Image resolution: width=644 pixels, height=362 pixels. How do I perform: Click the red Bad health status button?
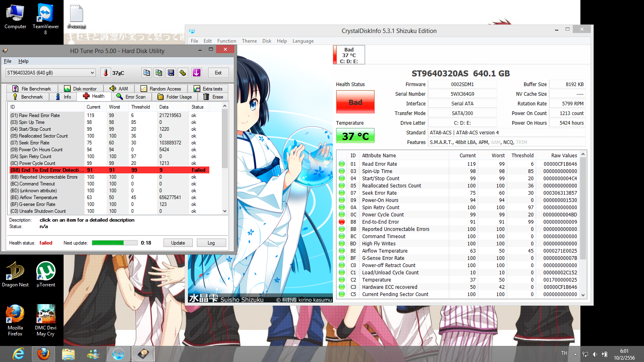[x=355, y=102]
